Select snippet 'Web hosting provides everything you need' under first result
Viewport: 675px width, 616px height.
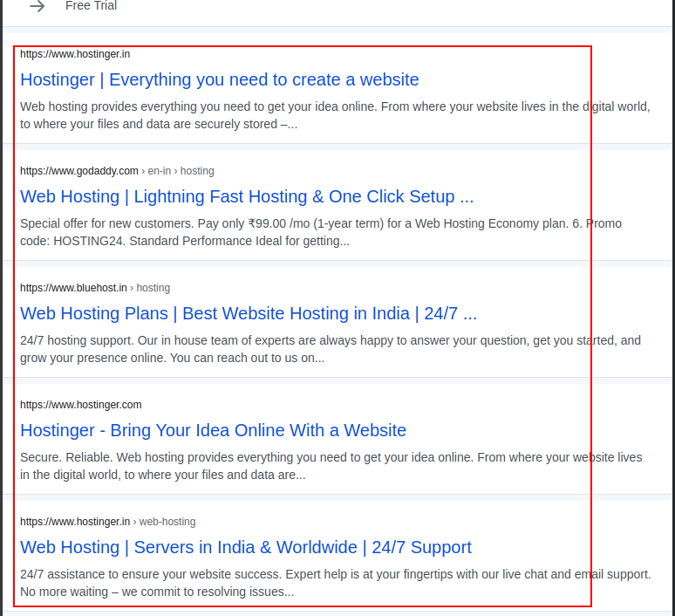pos(335,115)
